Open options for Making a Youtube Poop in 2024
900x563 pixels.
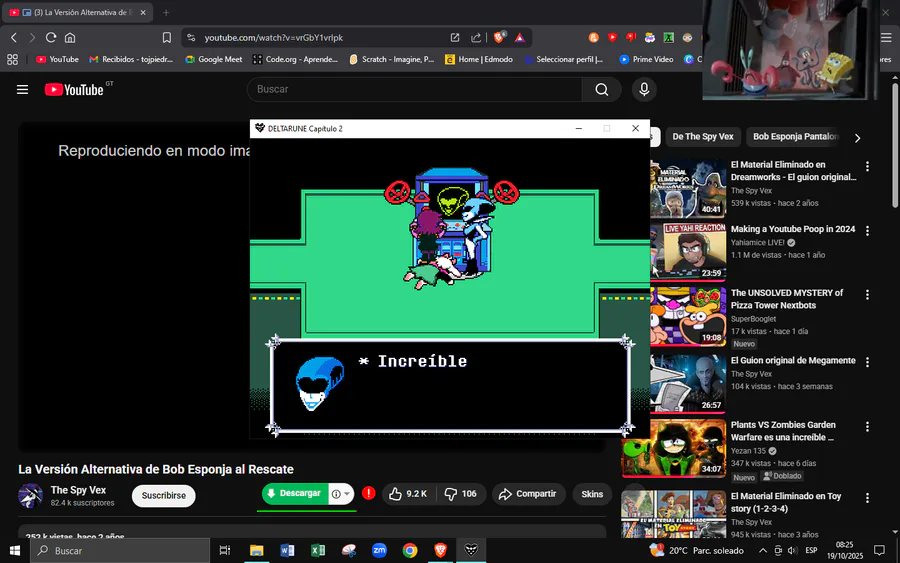pyautogui.click(x=867, y=231)
